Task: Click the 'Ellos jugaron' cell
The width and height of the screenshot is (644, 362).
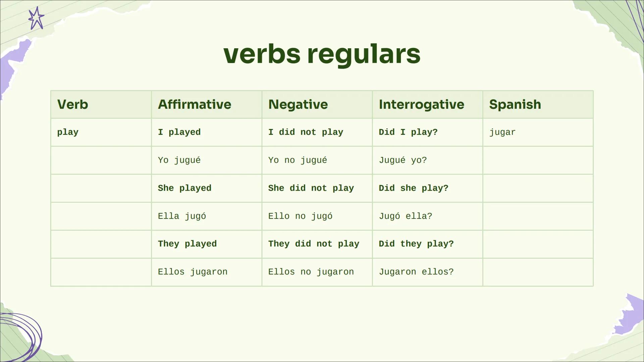Action: click(x=193, y=272)
